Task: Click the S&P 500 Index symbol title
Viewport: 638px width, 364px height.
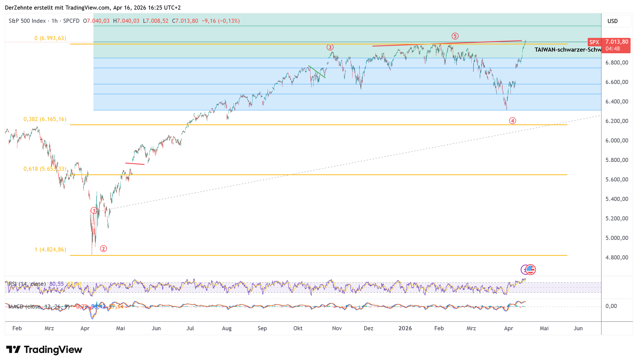Action: (x=27, y=21)
